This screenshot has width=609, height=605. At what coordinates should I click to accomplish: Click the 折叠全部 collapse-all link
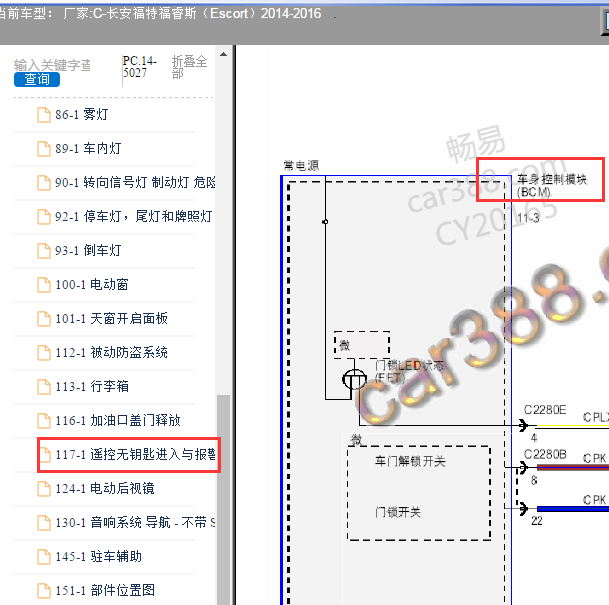(190, 67)
